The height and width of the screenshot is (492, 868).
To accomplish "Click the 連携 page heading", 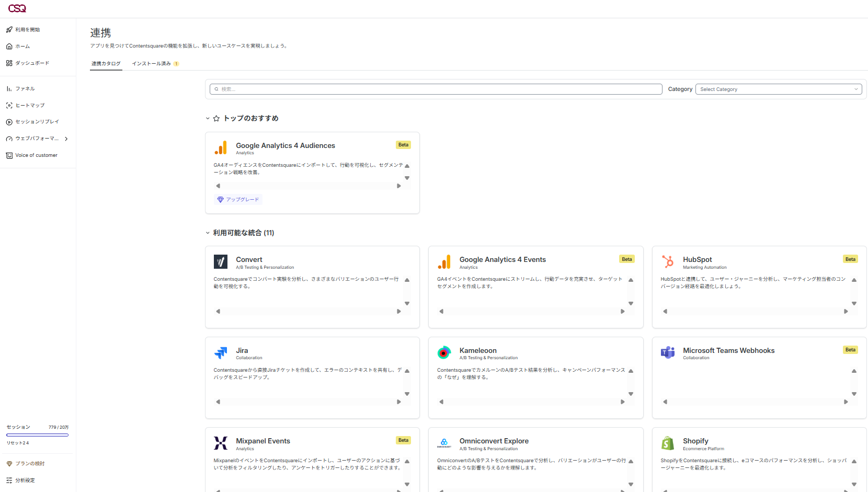I will (100, 33).
